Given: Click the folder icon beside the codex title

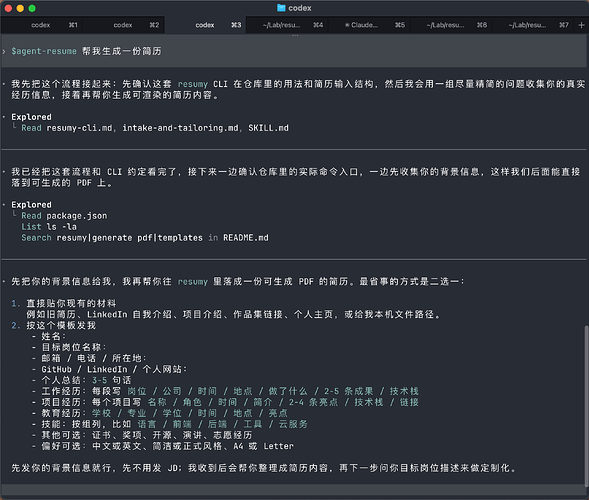Looking at the screenshot, I should tap(281, 8).
